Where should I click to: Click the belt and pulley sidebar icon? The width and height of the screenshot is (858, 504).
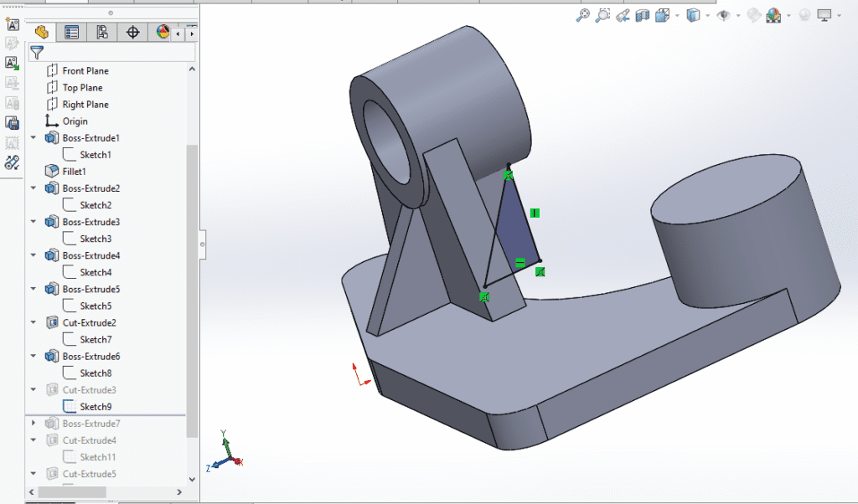[12, 162]
